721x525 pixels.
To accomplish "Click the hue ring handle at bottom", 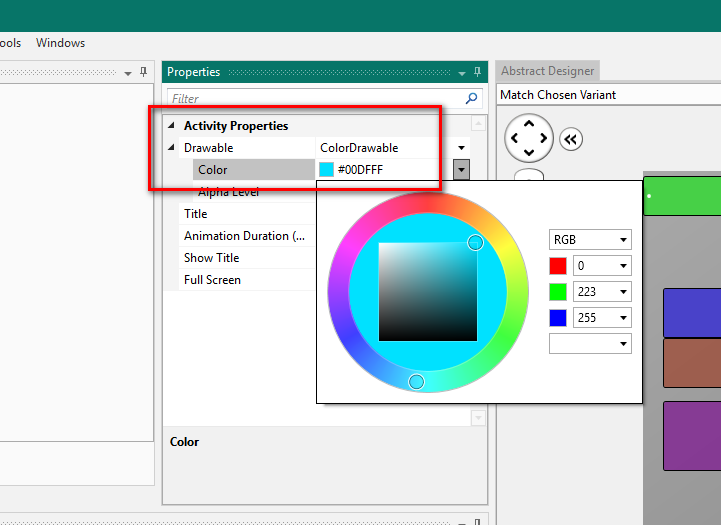I will pyautogui.click(x=416, y=382).
